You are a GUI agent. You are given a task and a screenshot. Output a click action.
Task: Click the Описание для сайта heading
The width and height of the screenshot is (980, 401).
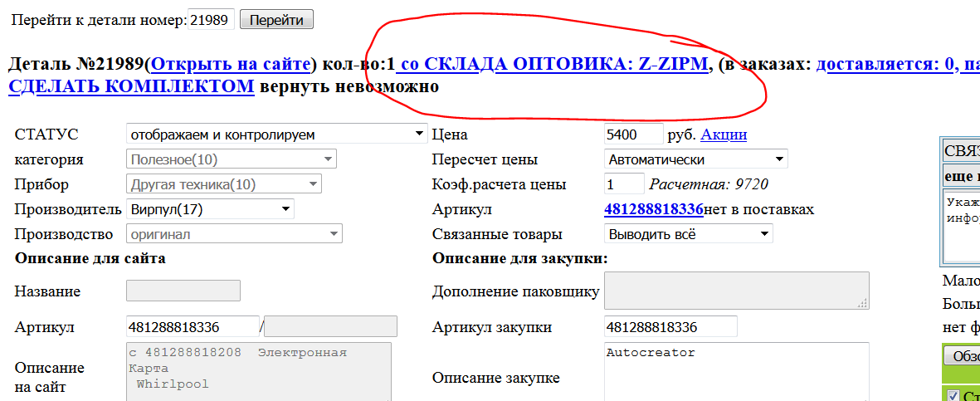[90, 259]
